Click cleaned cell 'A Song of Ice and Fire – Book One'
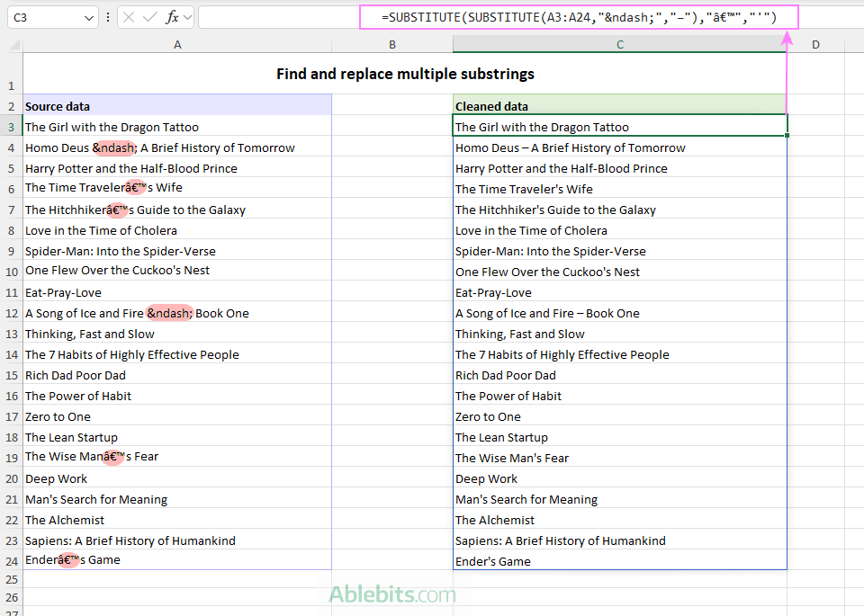864x616 pixels. pos(620,312)
